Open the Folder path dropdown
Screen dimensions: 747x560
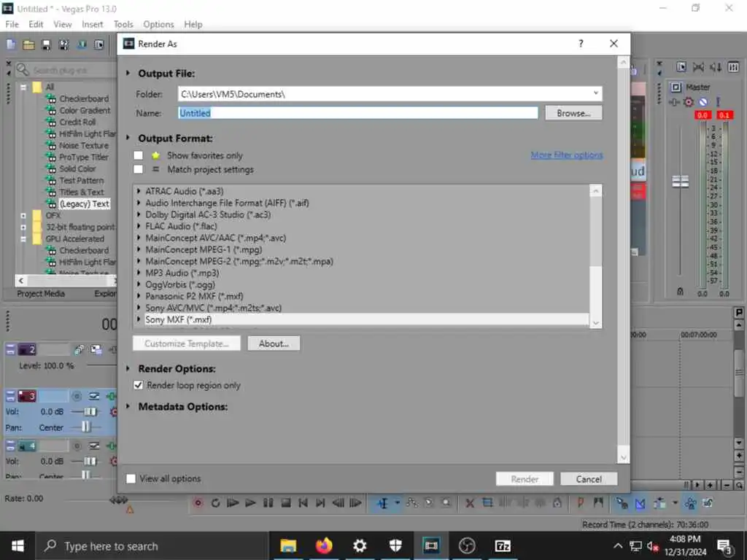[x=595, y=93]
